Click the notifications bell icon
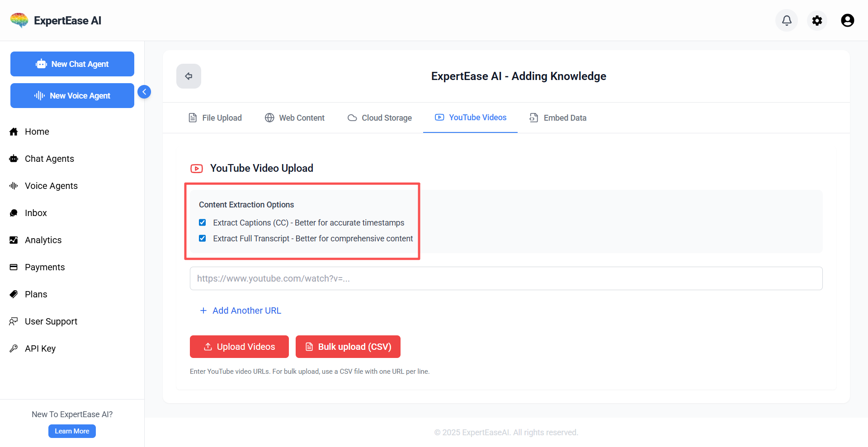Image resolution: width=868 pixels, height=447 pixels. click(x=787, y=20)
